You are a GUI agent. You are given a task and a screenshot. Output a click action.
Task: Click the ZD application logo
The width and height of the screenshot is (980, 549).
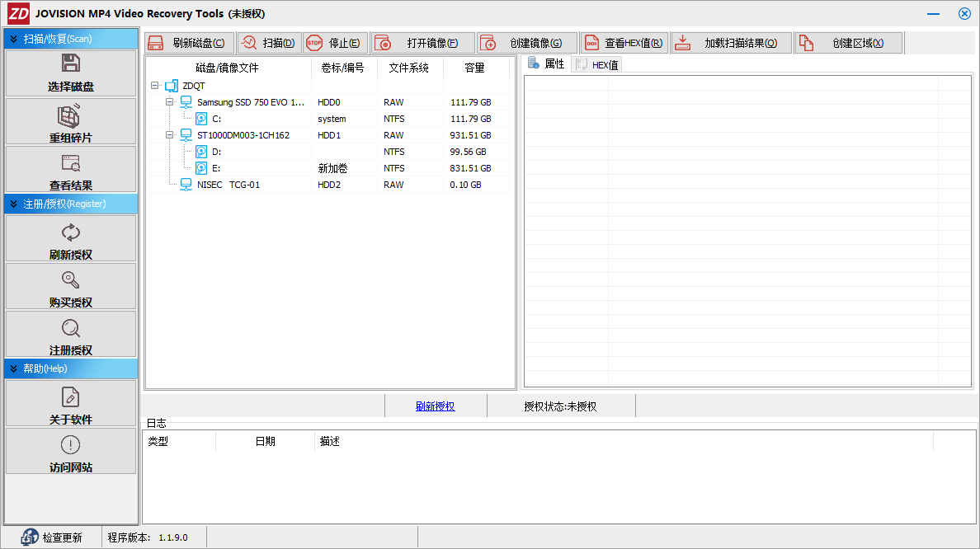[x=18, y=13]
